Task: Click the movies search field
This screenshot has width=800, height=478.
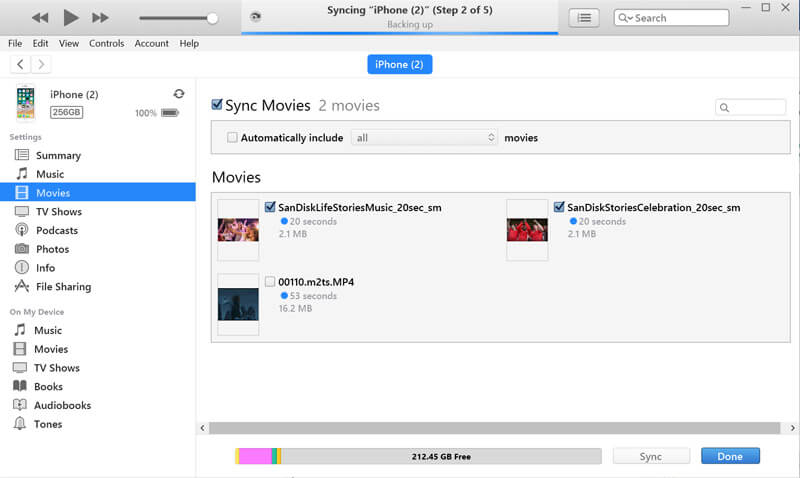Action: 751,107
